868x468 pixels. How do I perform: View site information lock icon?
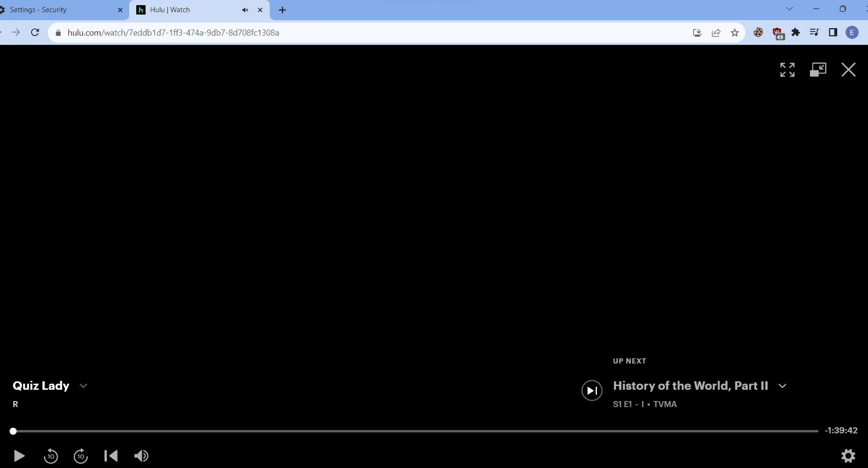coord(58,33)
